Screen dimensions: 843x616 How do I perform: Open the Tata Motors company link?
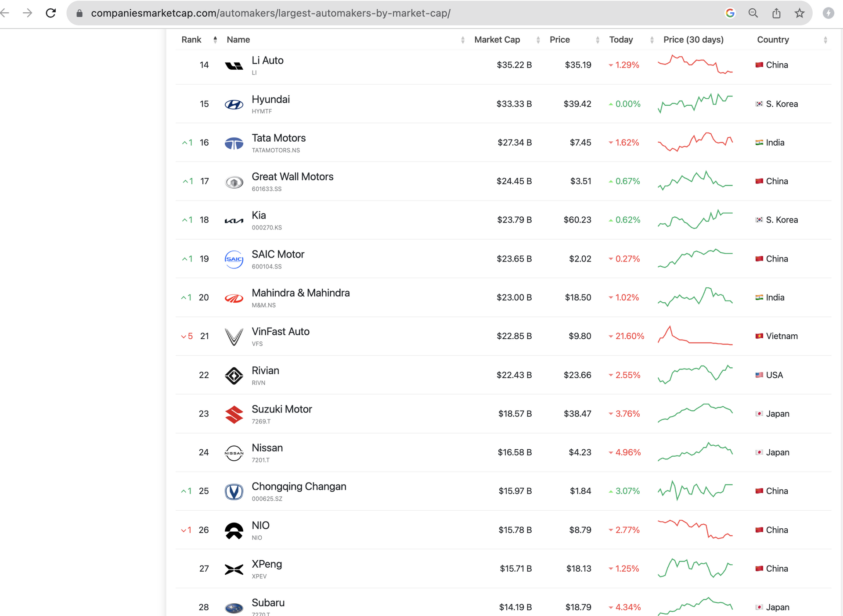click(x=278, y=138)
